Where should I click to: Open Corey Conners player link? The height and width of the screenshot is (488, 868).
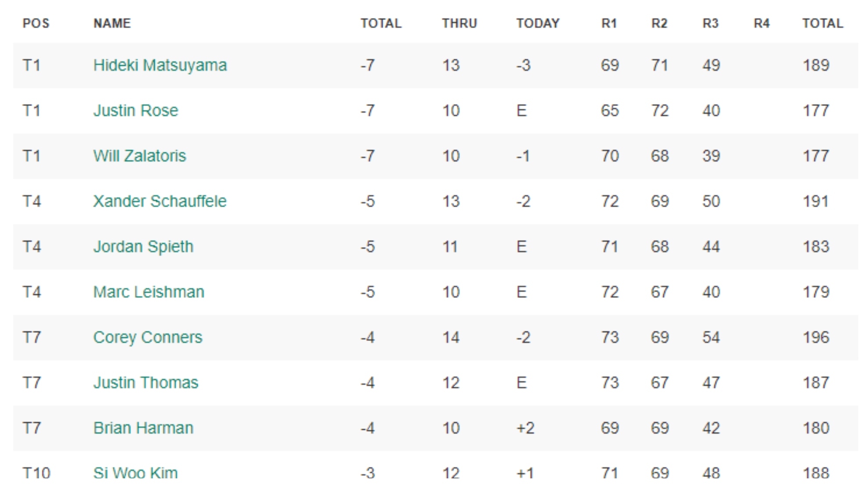148,337
